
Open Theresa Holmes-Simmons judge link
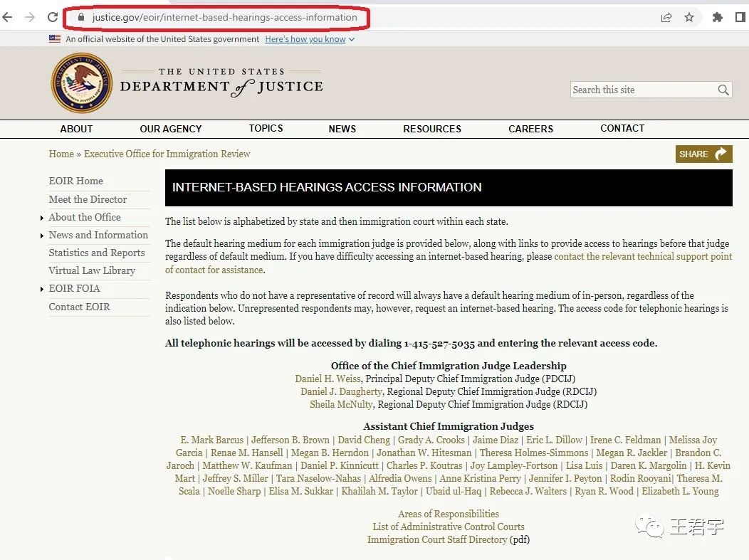pyautogui.click(x=534, y=453)
